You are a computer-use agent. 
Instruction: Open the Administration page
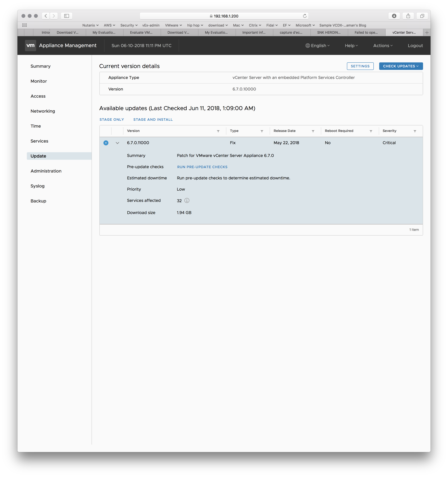coord(46,171)
